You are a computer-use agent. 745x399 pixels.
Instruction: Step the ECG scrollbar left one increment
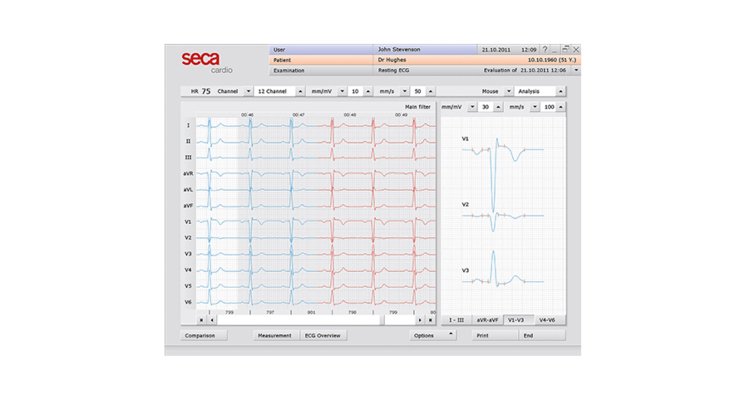click(212, 320)
